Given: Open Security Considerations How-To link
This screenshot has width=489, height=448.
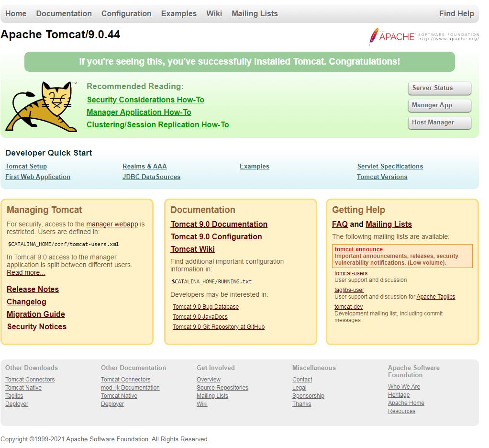Looking at the screenshot, I should coord(145,100).
